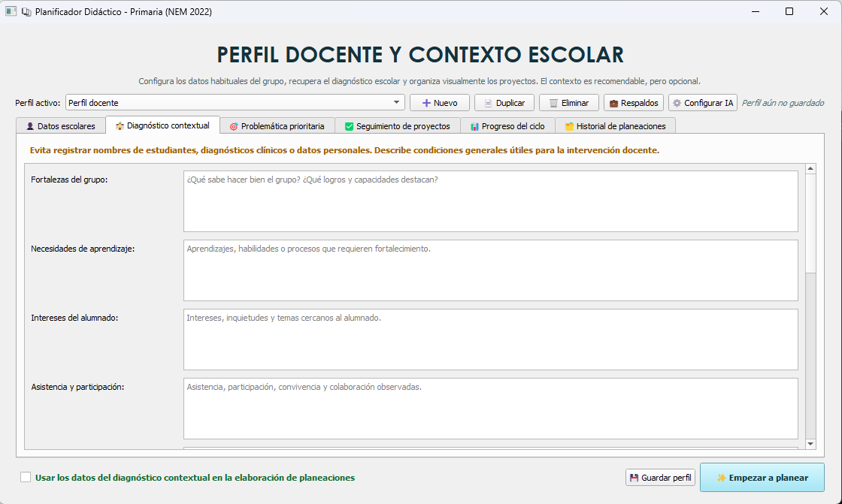Viewport: 842px width, 504px height.
Task: Click the school icon on Diagnóstico contextual tab
Action: 120,125
